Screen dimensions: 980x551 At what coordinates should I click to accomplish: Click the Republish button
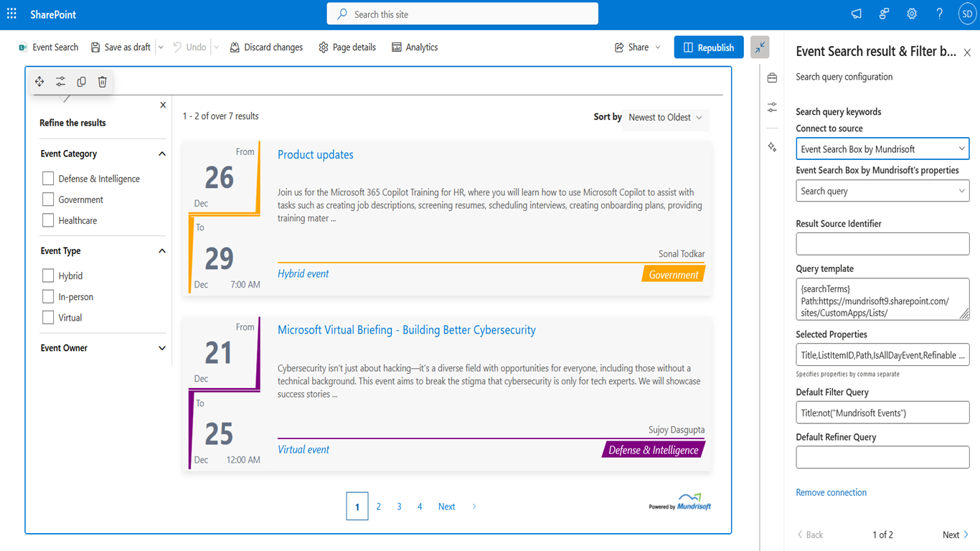pos(709,47)
